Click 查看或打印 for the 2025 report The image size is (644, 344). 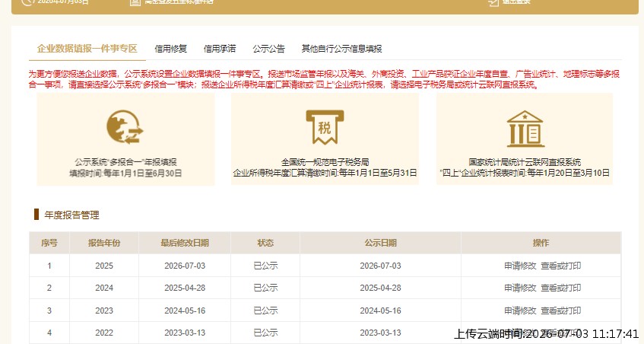560,266
